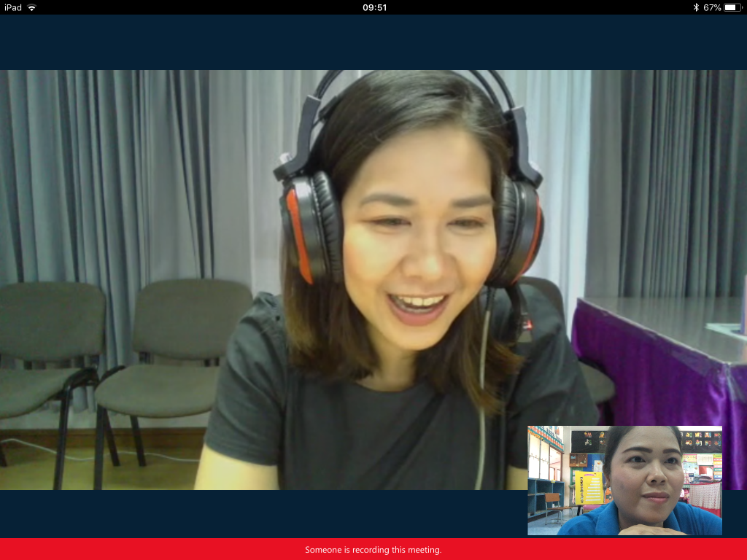The height and width of the screenshot is (560, 747).
Task: Tap the iPad label in status bar
Action: click(x=13, y=7)
